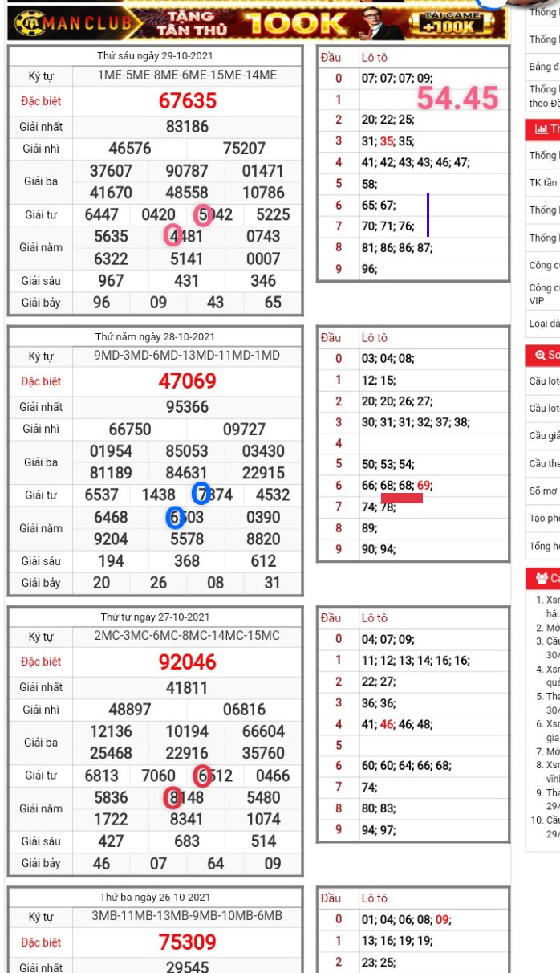Click special prize number 67635
560x973 pixels.
[188, 100]
